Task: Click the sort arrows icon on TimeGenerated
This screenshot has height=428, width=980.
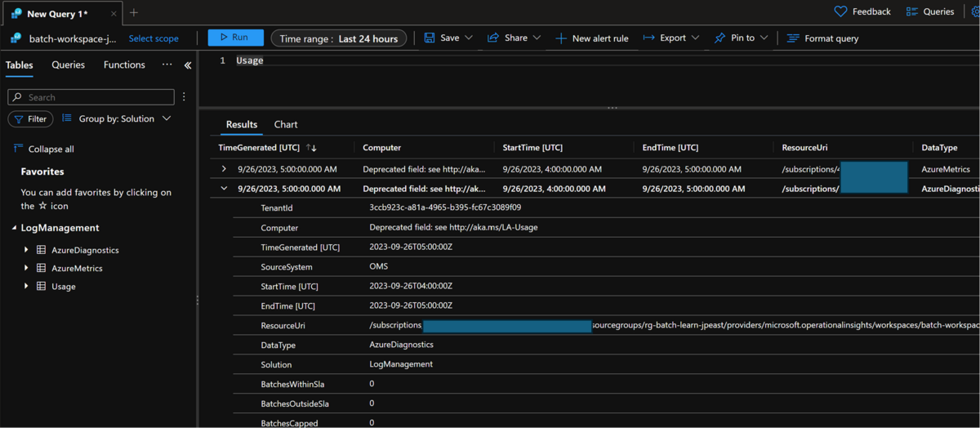Action: (311, 148)
